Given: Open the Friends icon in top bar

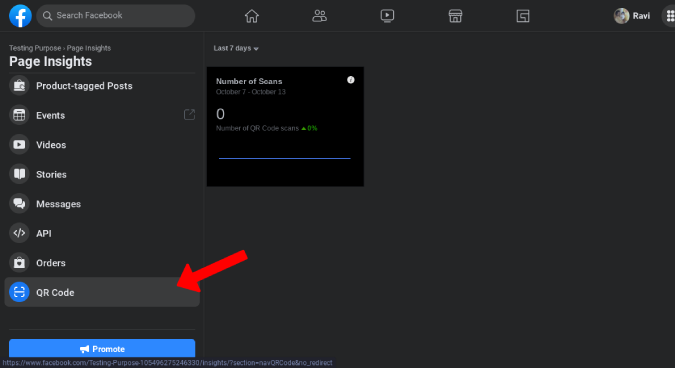Looking at the screenshot, I should tap(319, 16).
